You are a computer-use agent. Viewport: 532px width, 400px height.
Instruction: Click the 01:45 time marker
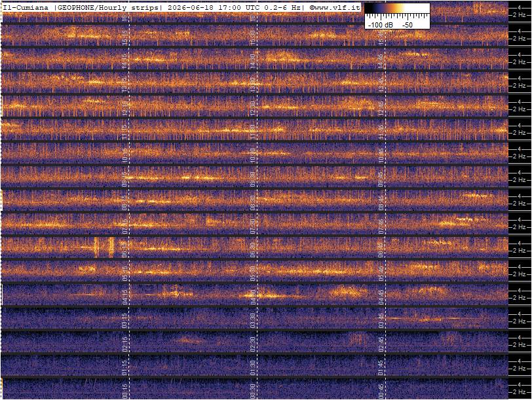pyautogui.click(x=381, y=368)
